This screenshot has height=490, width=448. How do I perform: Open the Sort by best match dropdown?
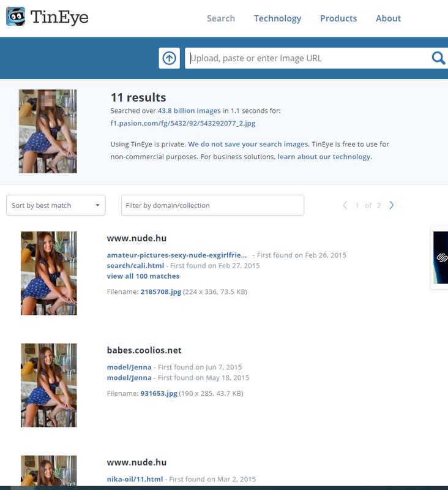[x=56, y=205]
